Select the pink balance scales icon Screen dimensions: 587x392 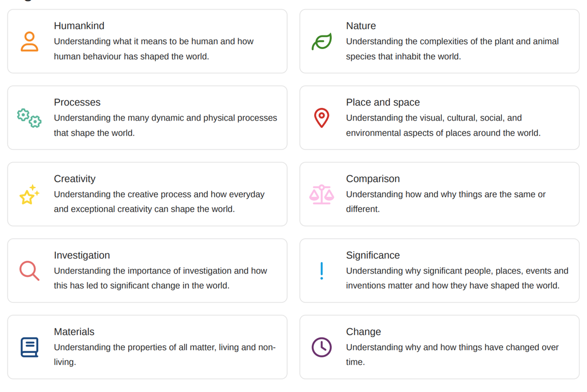point(321,194)
